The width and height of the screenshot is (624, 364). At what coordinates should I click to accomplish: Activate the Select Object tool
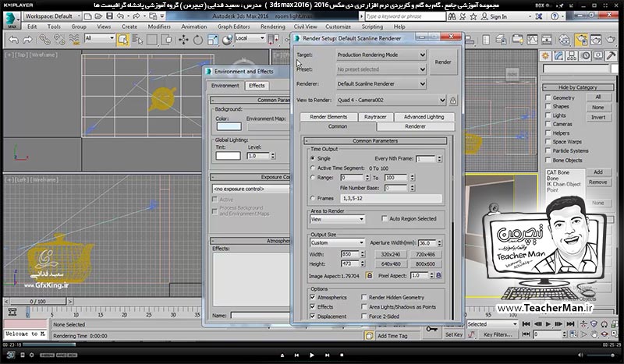(123, 40)
